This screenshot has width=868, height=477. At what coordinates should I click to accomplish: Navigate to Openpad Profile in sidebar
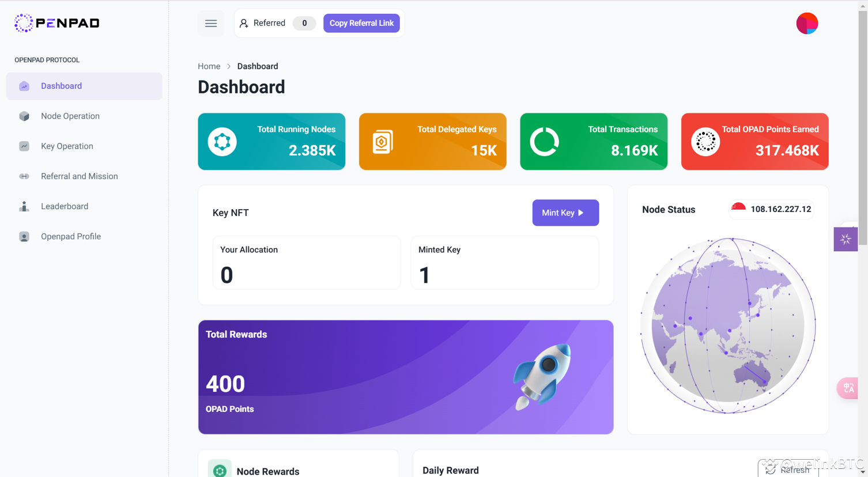71,236
